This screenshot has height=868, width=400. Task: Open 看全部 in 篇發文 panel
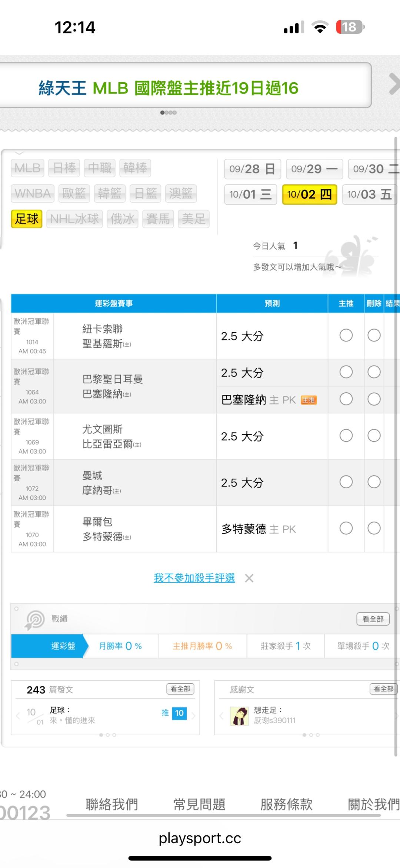coord(180,689)
